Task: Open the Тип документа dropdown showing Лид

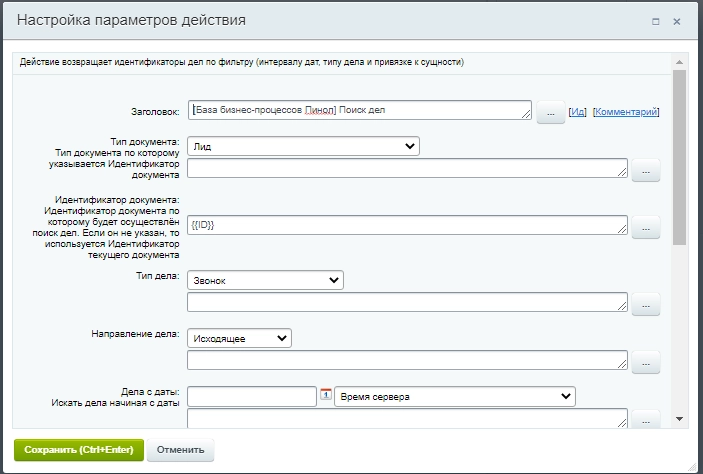Action: click(x=303, y=146)
